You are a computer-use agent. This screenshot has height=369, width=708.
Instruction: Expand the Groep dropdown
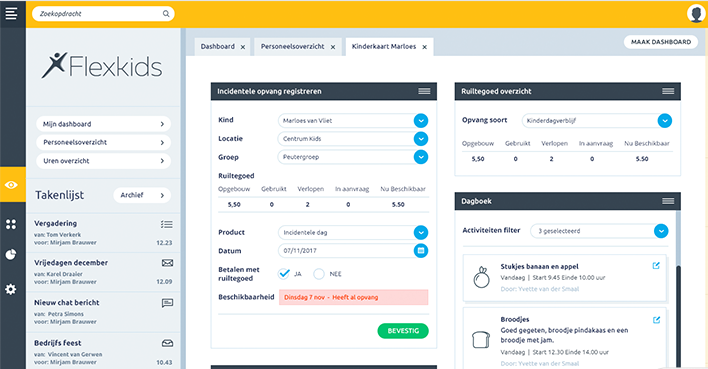point(421,157)
